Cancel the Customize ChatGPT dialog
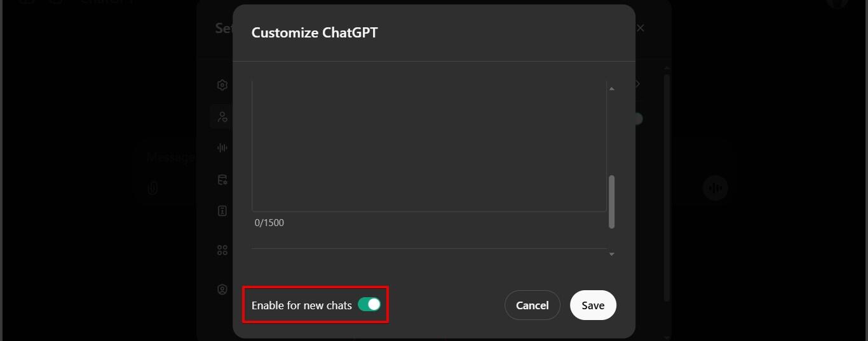868x341 pixels. 532,305
